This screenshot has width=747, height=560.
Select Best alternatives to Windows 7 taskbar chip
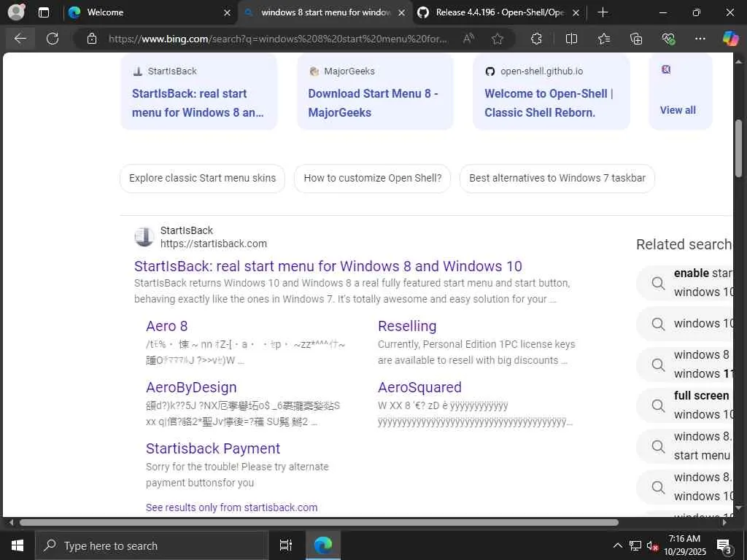[x=557, y=178]
